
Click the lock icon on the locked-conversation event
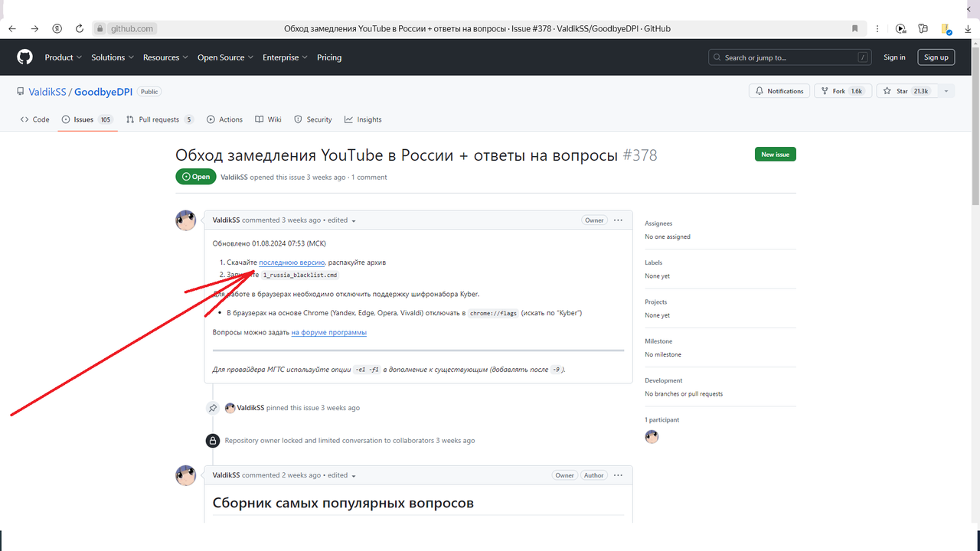coord(212,440)
